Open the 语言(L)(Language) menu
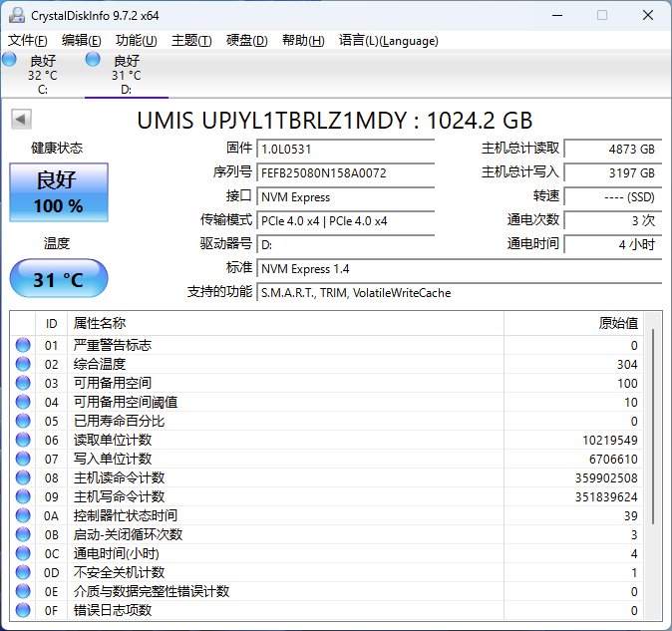 click(x=389, y=41)
